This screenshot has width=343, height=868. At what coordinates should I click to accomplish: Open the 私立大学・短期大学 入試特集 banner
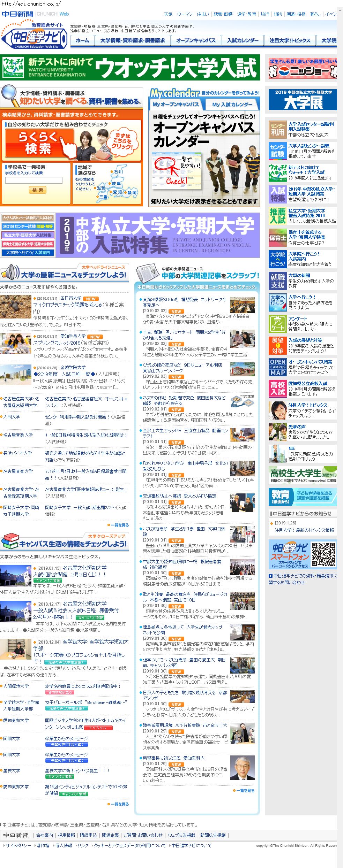(x=158, y=235)
